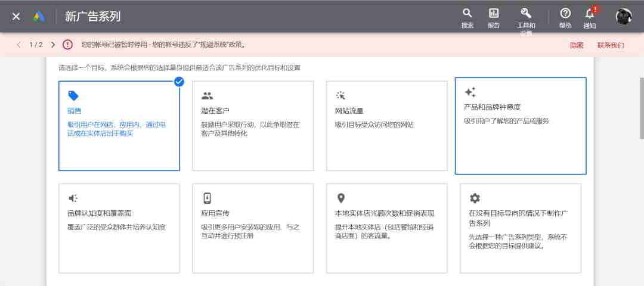Click the 联系我们 link

pyautogui.click(x=611, y=45)
